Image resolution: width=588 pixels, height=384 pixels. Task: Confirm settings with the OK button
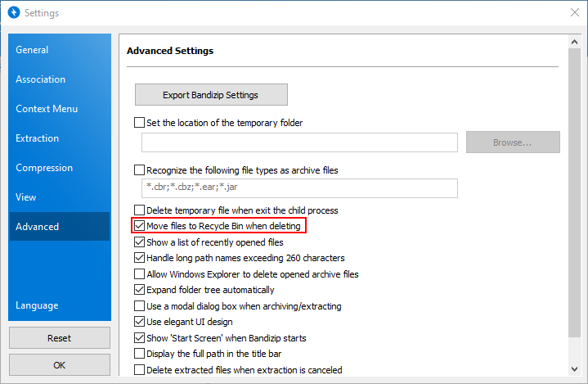click(60, 364)
